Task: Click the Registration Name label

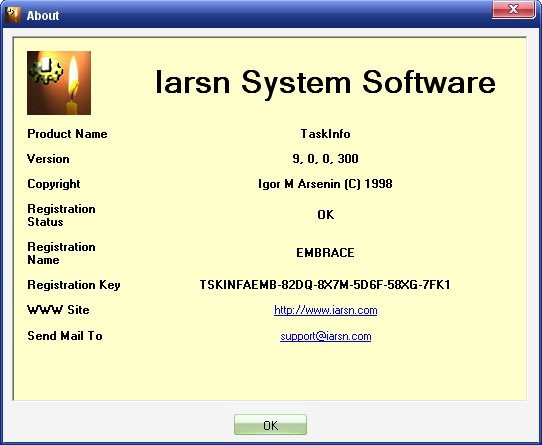Action: 61,253
